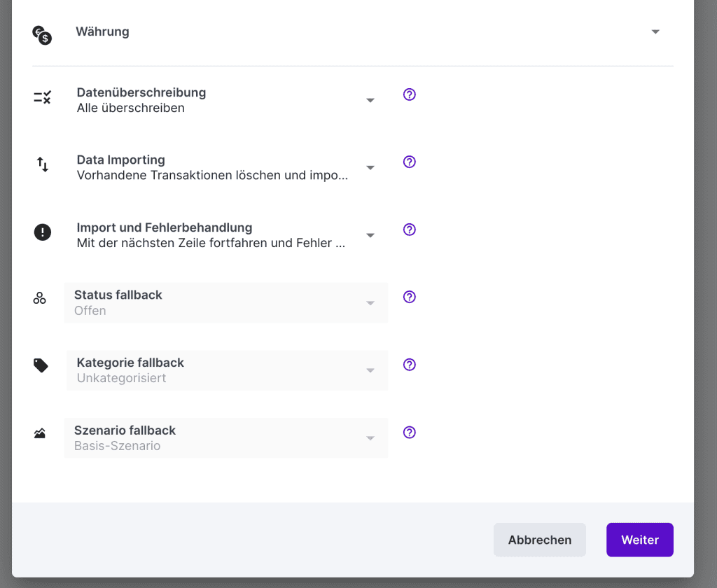Click the Data Importing arrows icon
The width and height of the screenshot is (717, 588).
pyautogui.click(x=42, y=165)
